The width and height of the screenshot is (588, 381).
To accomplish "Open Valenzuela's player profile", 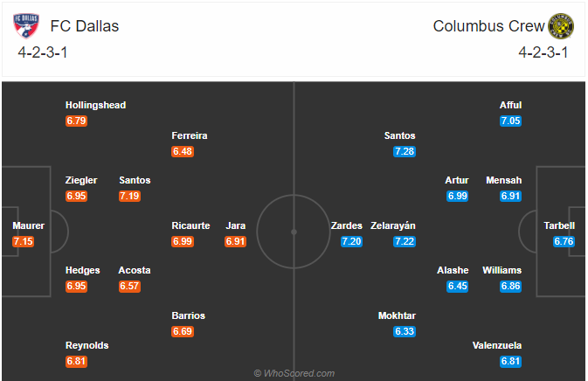I will tap(497, 345).
